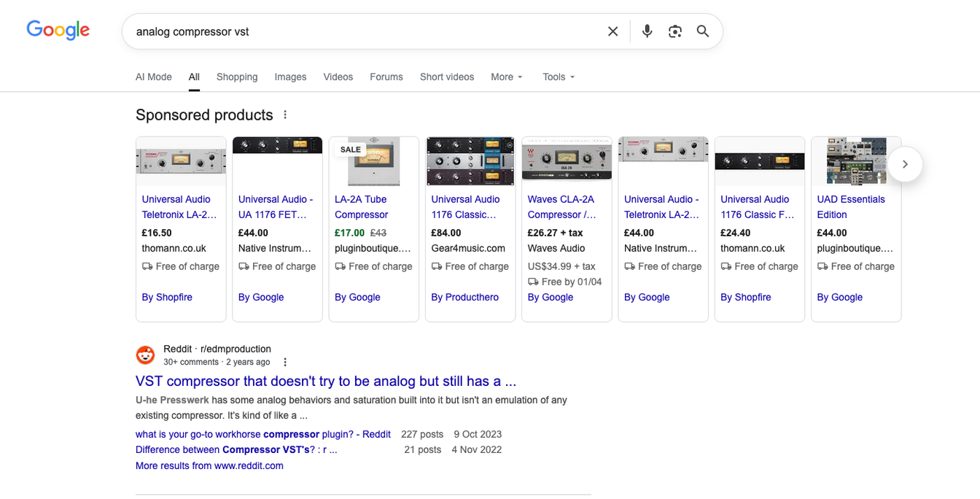Image resolution: width=980 pixels, height=499 pixels.
Task: Click By Shopfire under £16.50 product
Action: (167, 297)
